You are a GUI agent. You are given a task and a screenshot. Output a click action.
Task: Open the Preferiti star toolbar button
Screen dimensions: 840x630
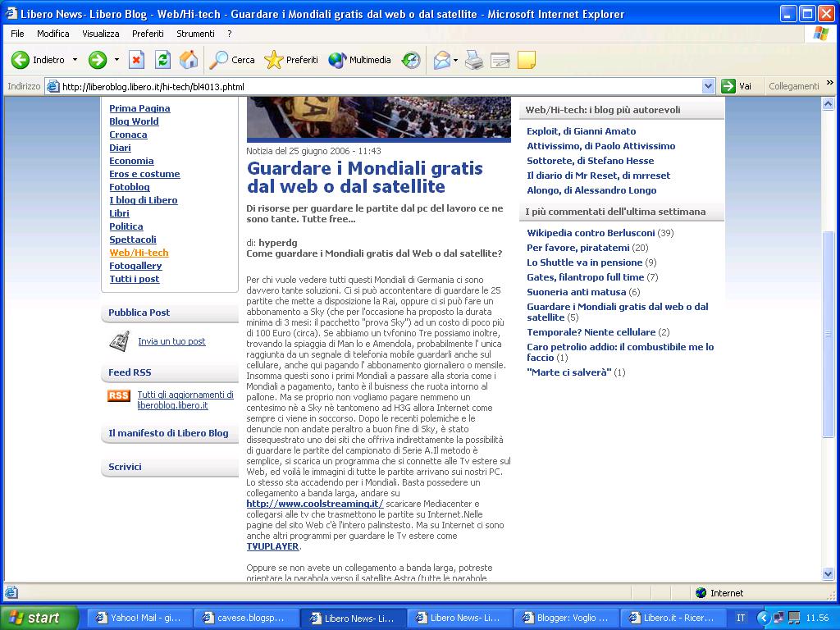click(291, 60)
